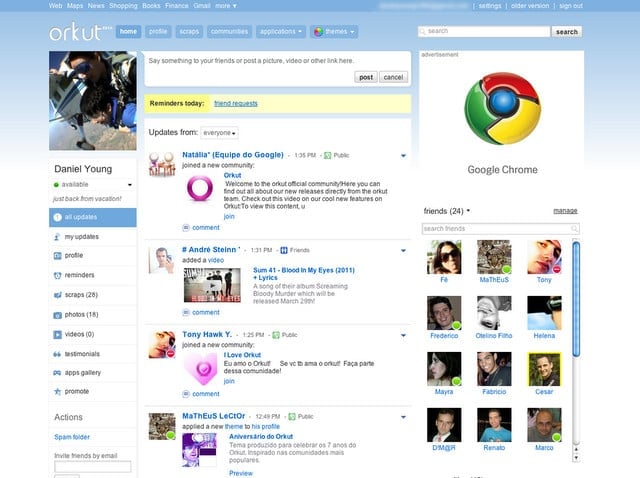Click the orkut logo
This screenshot has height=478, width=640.
tap(80, 32)
